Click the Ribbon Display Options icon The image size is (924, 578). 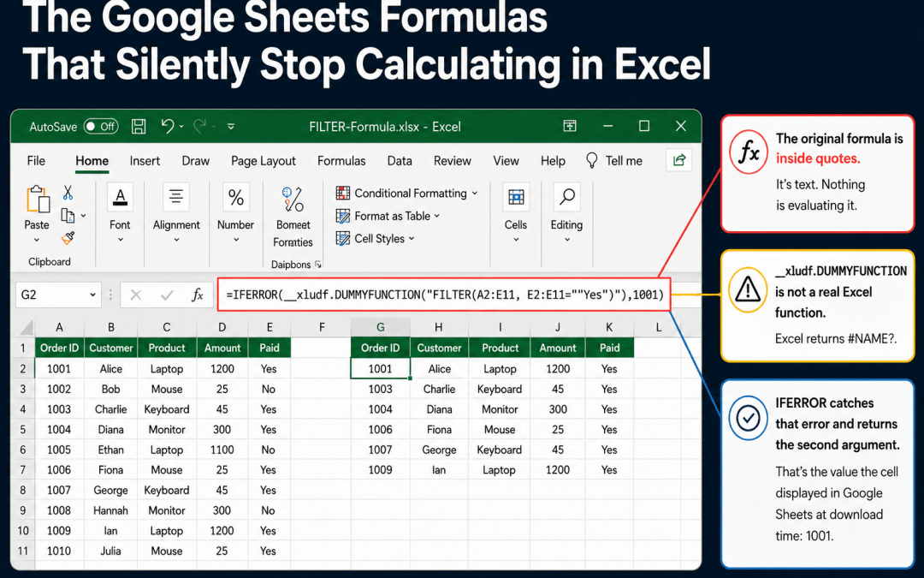(x=570, y=126)
